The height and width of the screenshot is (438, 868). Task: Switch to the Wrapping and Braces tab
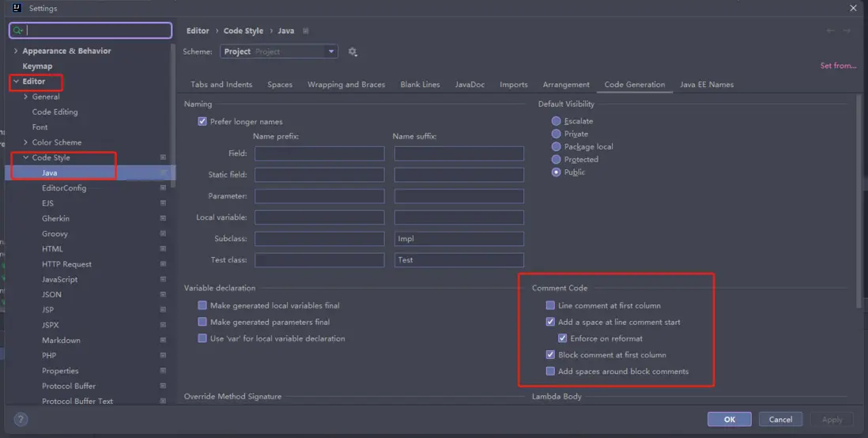(x=346, y=85)
